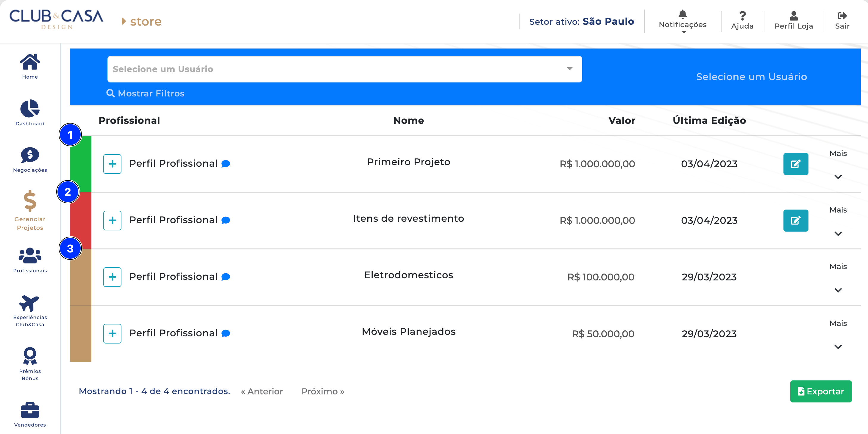Image resolution: width=868 pixels, height=434 pixels.
Task: Open the Profissionais section
Action: (x=30, y=256)
